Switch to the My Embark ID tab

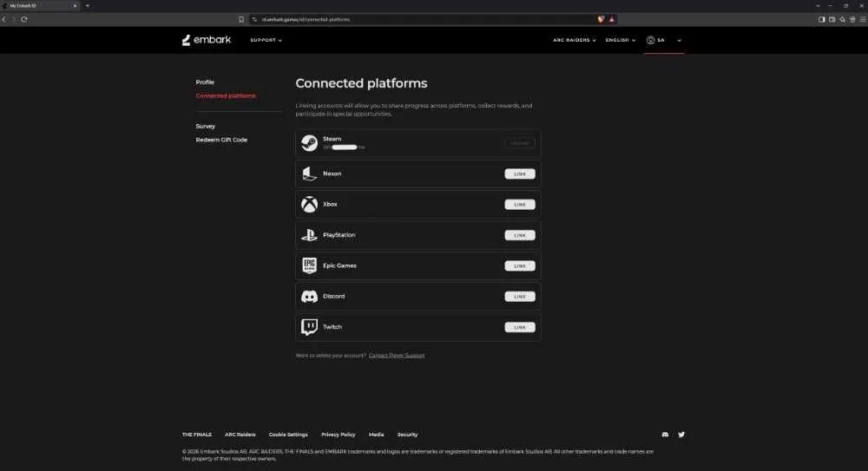[x=40, y=5]
